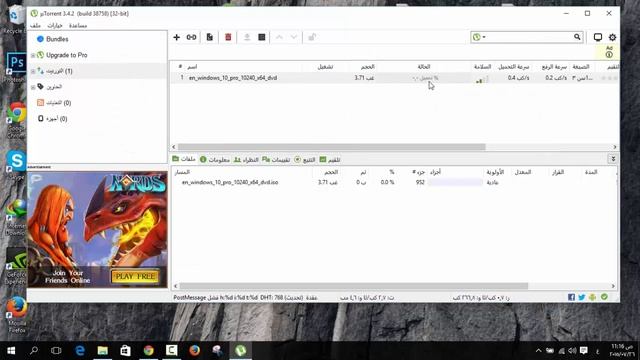640x360 pixels.
Task: Click the Unlock Bundle padlock icon
Action: click(x=312, y=37)
